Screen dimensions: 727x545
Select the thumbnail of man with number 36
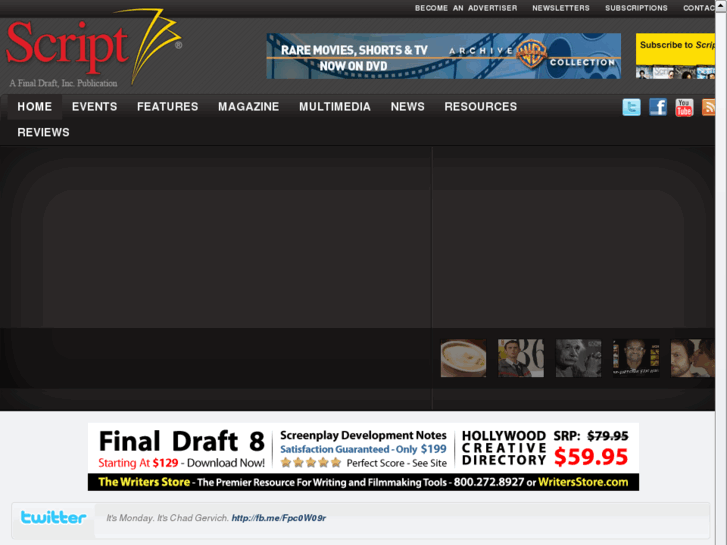point(521,358)
